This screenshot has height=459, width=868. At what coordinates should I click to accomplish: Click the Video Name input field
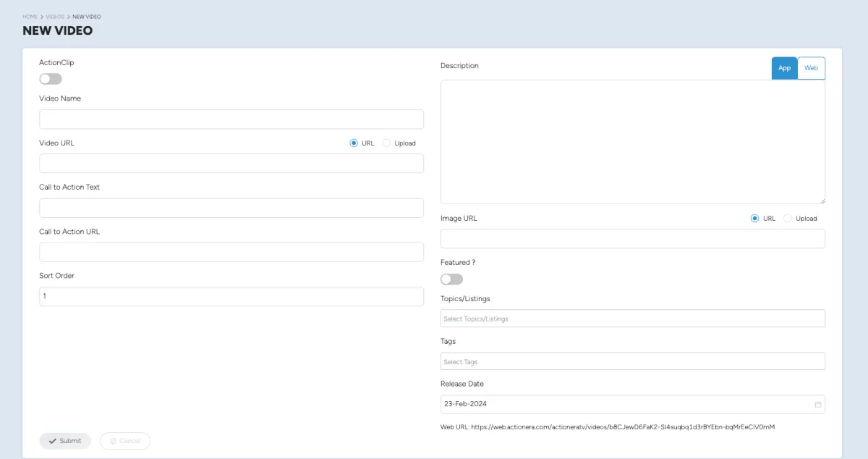click(x=231, y=119)
